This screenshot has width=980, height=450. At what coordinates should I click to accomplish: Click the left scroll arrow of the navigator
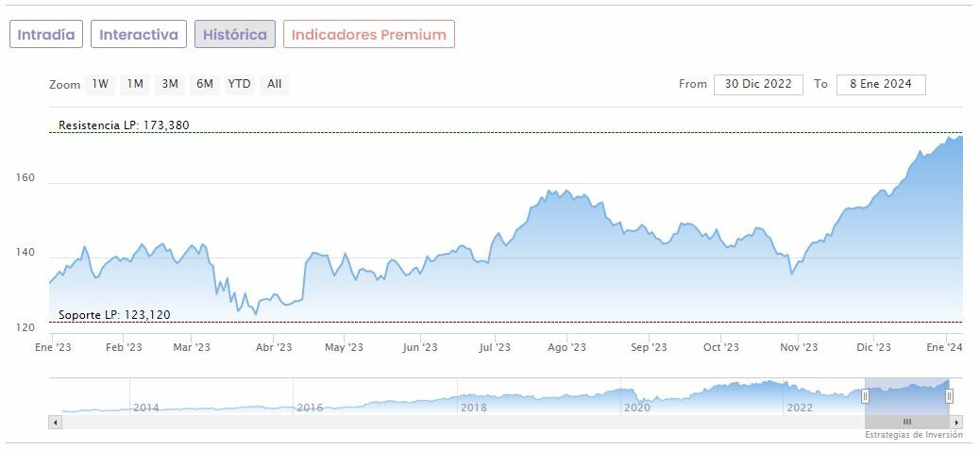[x=54, y=422]
